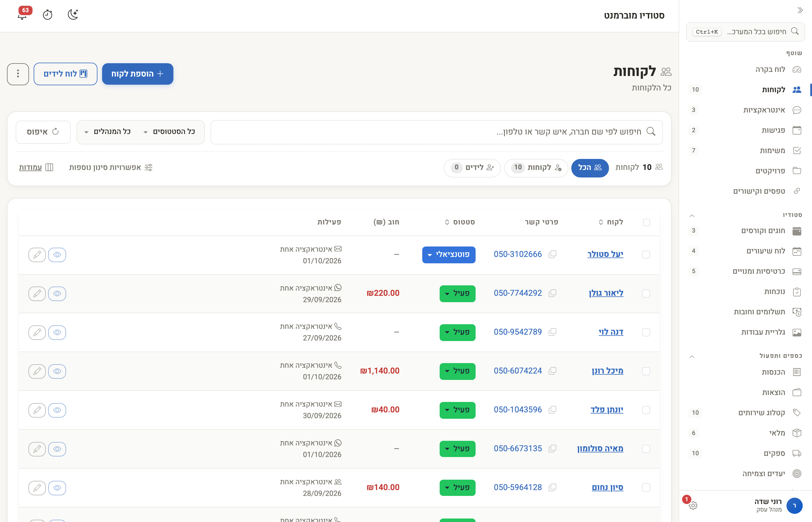Edit client דנה לוי with pencil icon
The image size is (812, 522).
click(37, 333)
